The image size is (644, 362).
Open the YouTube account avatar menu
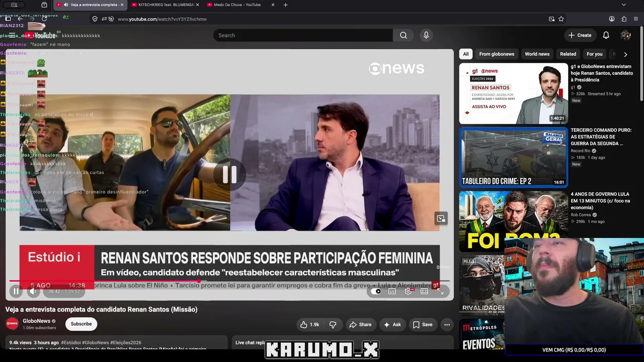point(626,35)
